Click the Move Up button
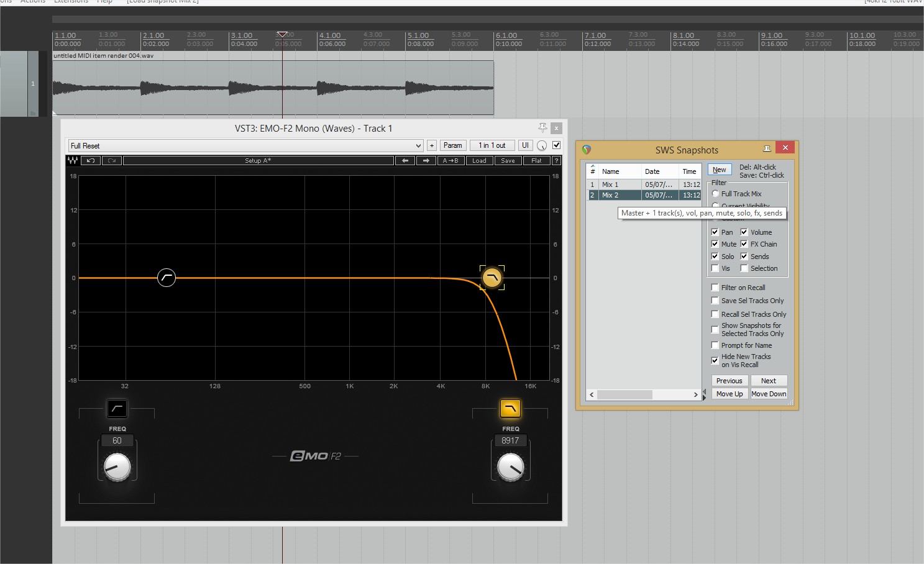 (x=730, y=394)
